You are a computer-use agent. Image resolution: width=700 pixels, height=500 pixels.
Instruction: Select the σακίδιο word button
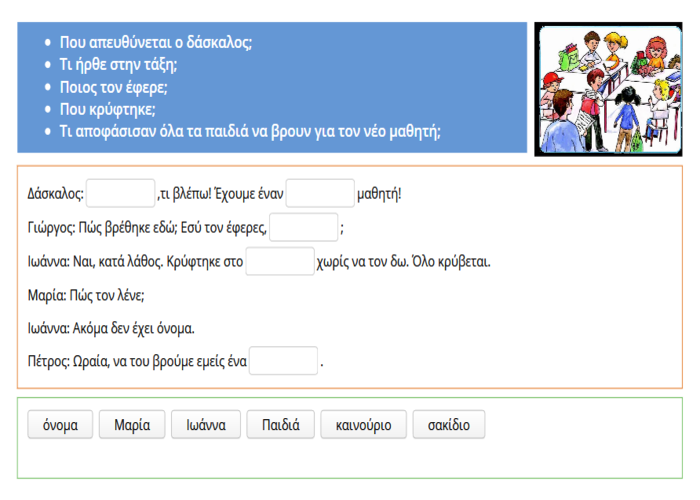(x=448, y=424)
